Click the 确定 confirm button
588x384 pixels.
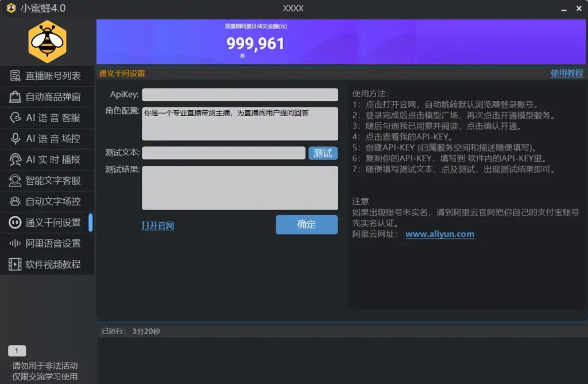click(x=307, y=224)
